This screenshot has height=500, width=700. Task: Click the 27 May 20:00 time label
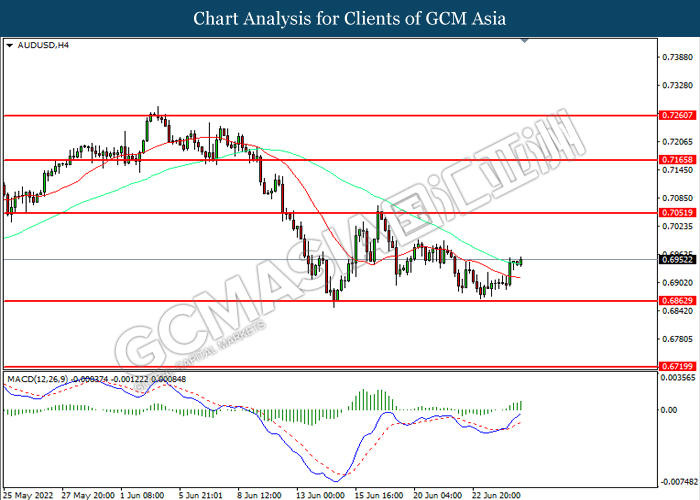88,496
